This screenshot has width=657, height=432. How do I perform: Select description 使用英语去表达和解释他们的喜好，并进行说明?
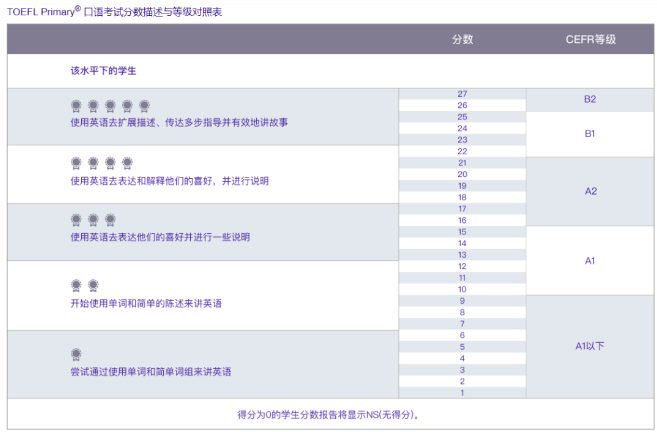coord(169,181)
